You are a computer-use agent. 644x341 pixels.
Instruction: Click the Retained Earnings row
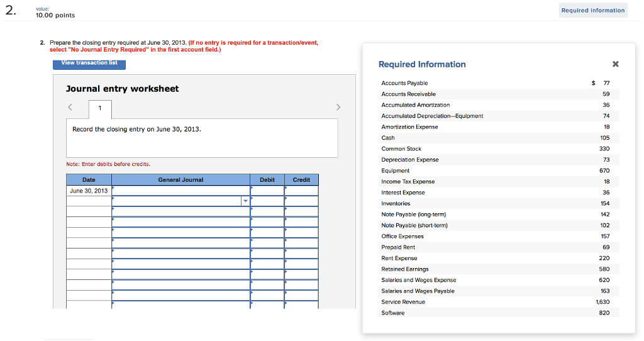[499, 269]
